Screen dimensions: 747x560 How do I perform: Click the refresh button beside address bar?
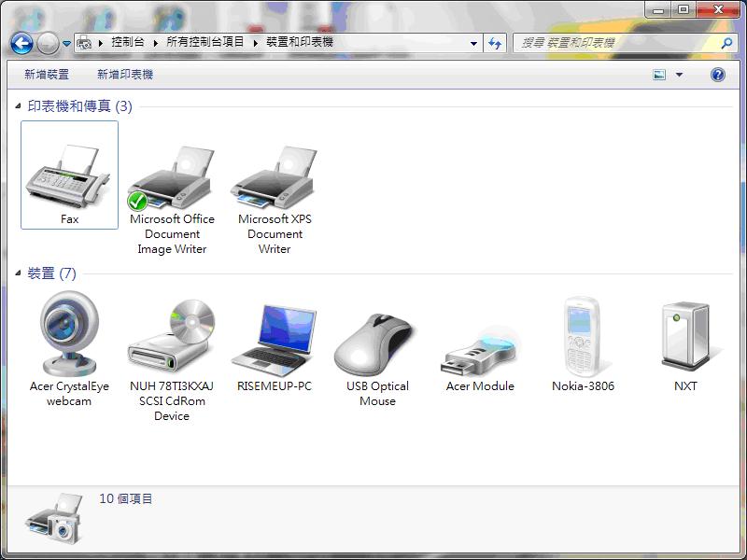[495, 43]
